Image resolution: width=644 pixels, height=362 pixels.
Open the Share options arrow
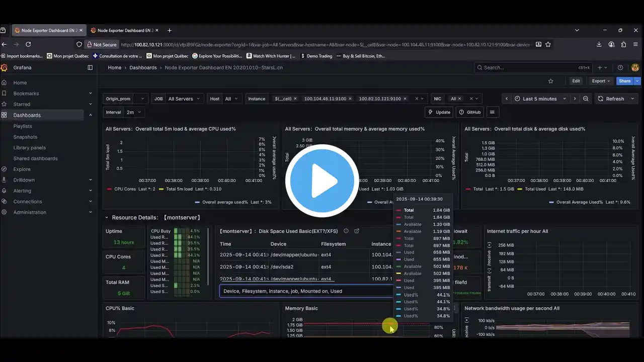click(637, 81)
